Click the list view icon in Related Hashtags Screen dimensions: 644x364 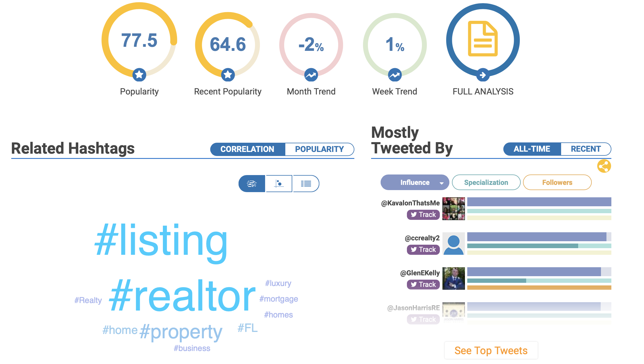(x=305, y=183)
